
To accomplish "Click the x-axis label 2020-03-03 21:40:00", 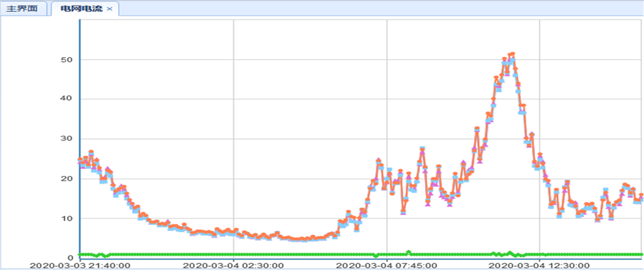I will pos(80,265).
